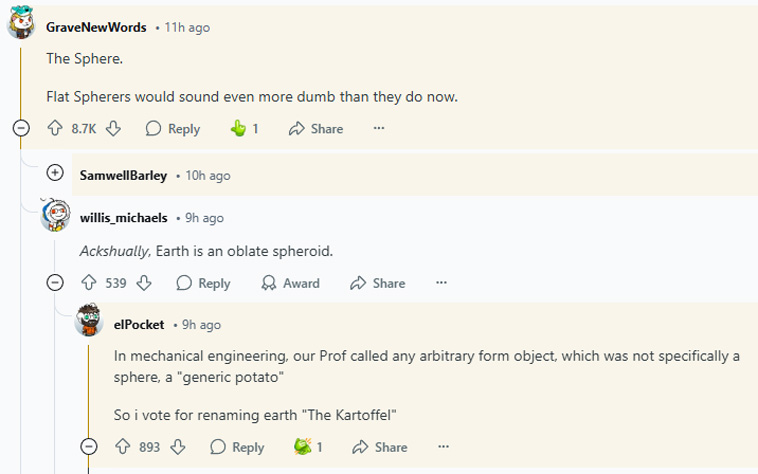Collapse the GraveNewWords comment thread
Image resolution: width=758 pixels, height=474 pixels.
tap(21, 128)
